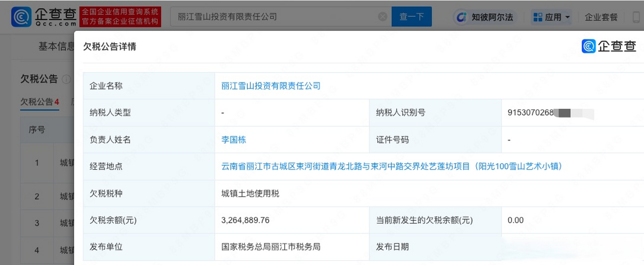644x265 pixels.
Task: Click row number 2 in background table
Action: click(x=37, y=197)
